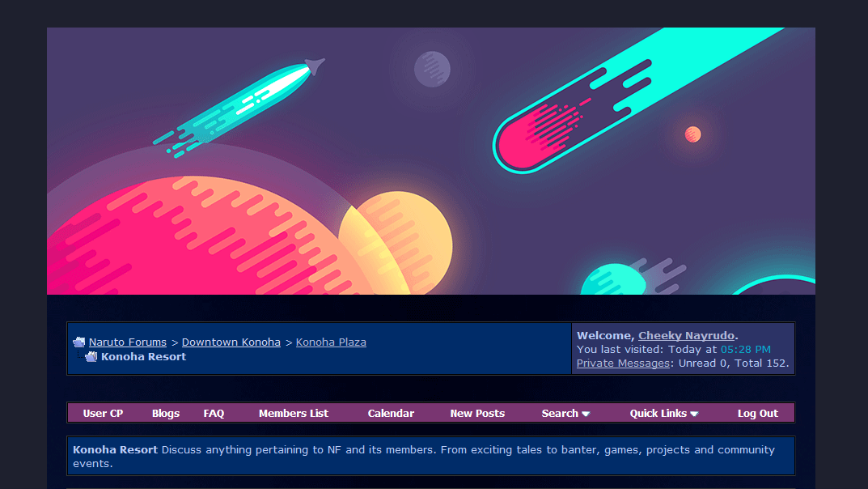Expand the Search dropdown

click(x=565, y=413)
